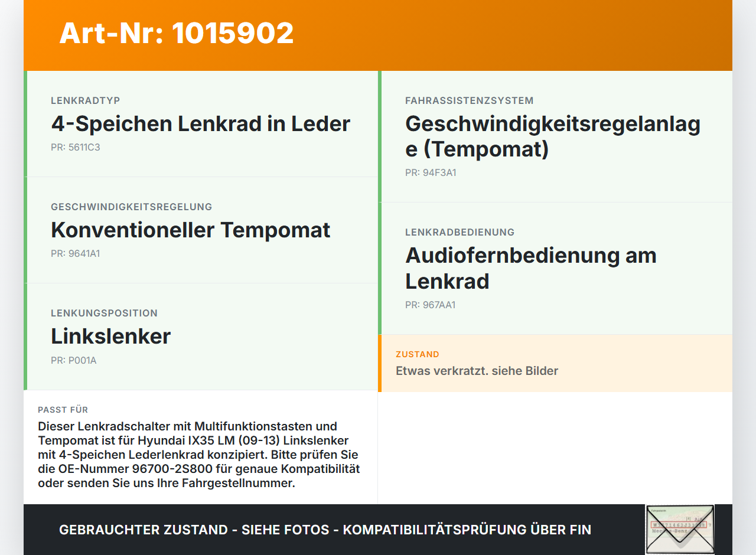Click the '4-Speichen Lenkrad in Leder' card

click(x=200, y=123)
